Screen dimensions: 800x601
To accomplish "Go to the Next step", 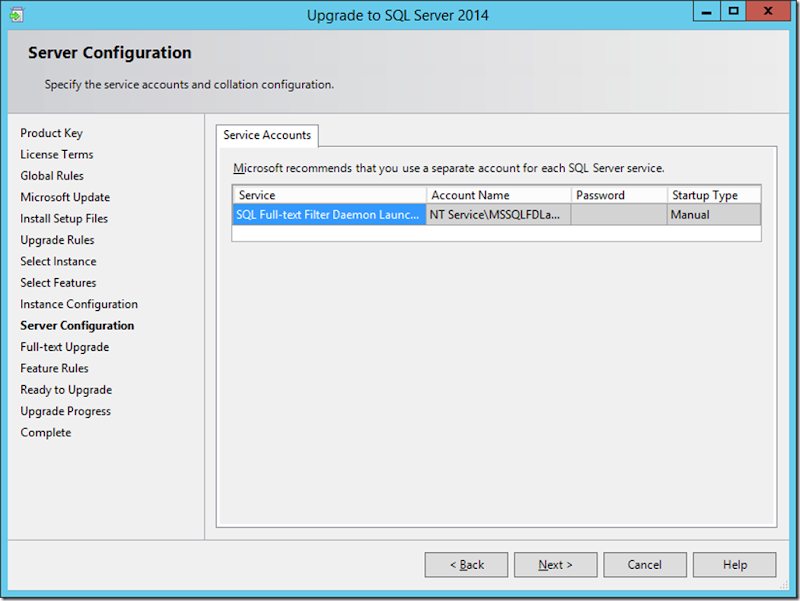I will pos(555,565).
